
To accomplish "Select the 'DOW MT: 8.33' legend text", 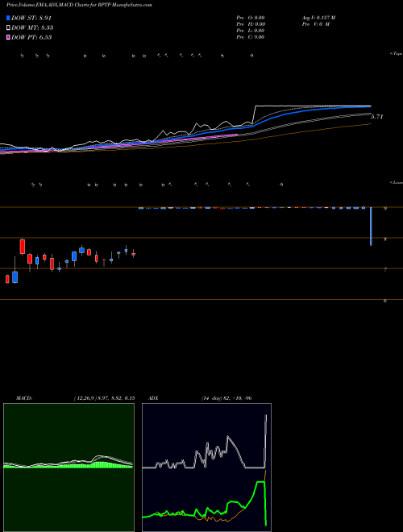I will pos(32,28).
